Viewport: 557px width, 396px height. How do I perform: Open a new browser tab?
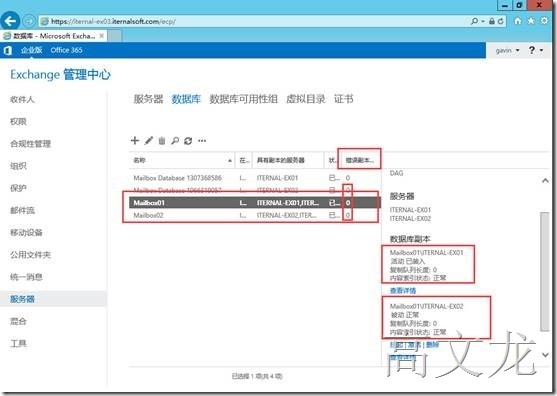coord(114,36)
